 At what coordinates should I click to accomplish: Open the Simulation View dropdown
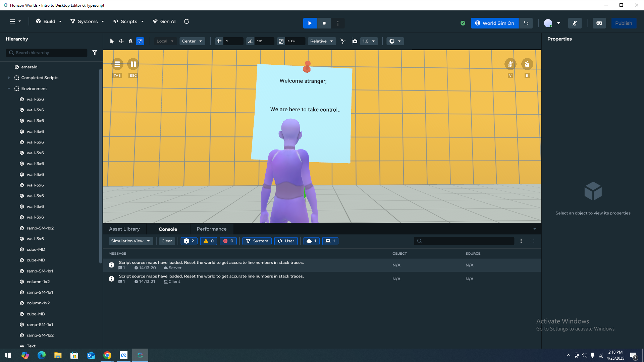click(130, 241)
